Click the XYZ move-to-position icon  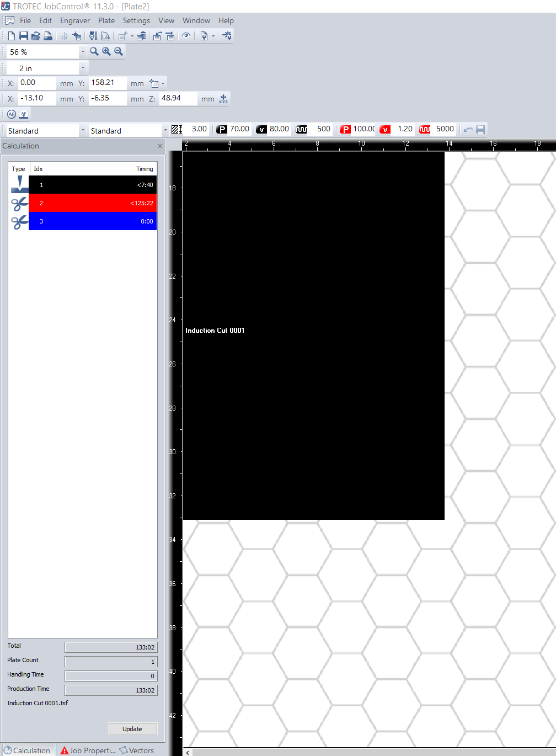click(x=223, y=99)
